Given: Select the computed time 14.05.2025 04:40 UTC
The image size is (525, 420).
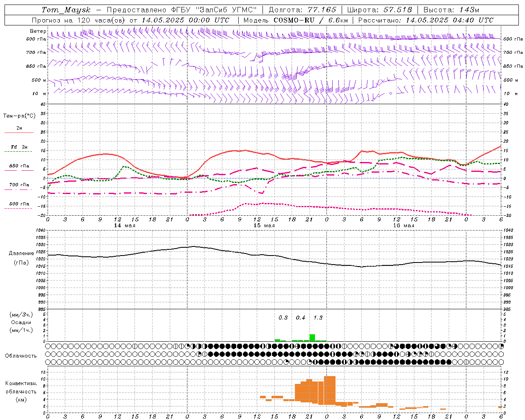Looking at the screenshot, I should point(450,20).
